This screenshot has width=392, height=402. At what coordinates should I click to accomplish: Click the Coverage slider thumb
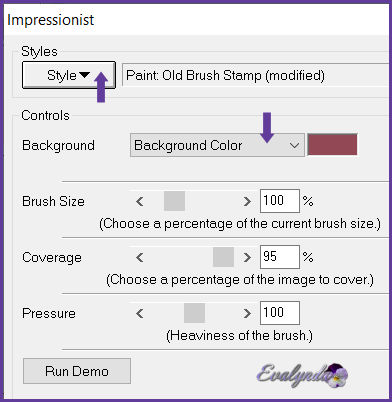pos(223,257)
